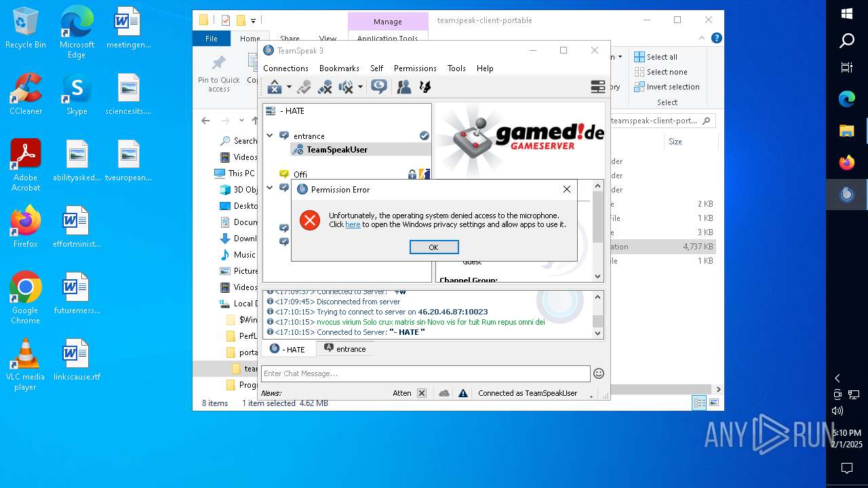Image resolution: width=868 pixels, height=488 pixels.
Task: Switch to the '- HATE' server chat tab
Action: (288, 349)
